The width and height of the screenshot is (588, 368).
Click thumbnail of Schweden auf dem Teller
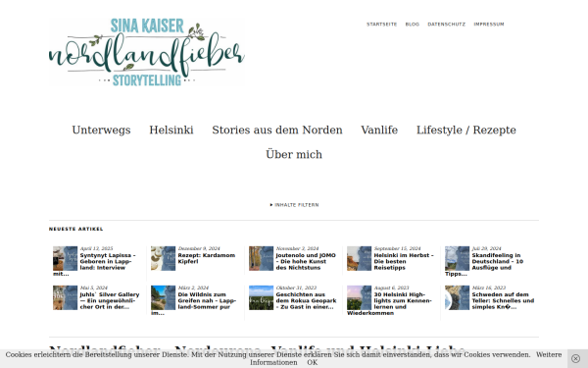click(457, 297)
